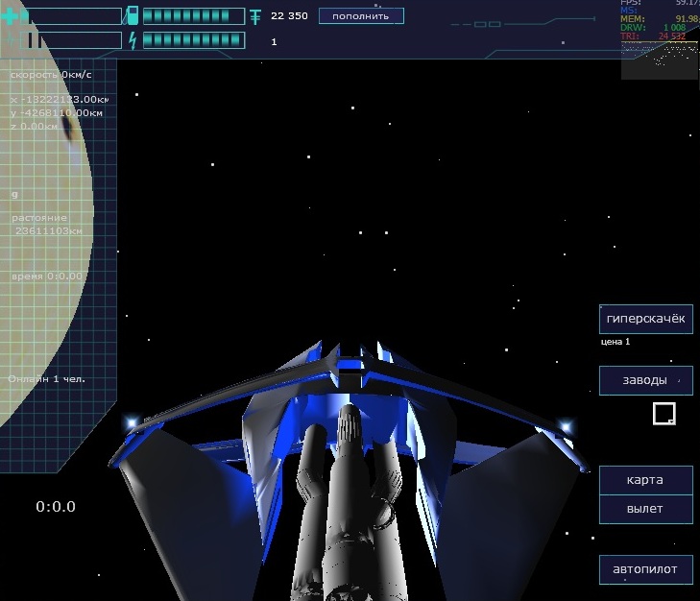This screenshot has height=601, width=700.
Task: Select the вылет option
Action: (645, 509)
